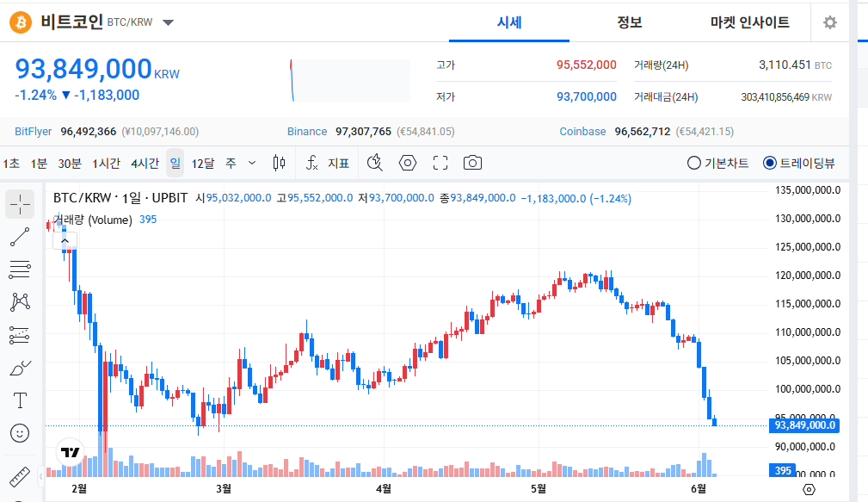Switch to the 마켓 인사이트 tab

(x=750, y=22)
